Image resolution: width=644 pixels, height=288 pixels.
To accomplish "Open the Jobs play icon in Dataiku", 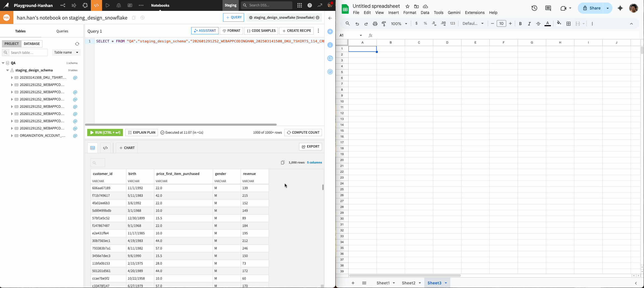I will click(x=108, y=5).
